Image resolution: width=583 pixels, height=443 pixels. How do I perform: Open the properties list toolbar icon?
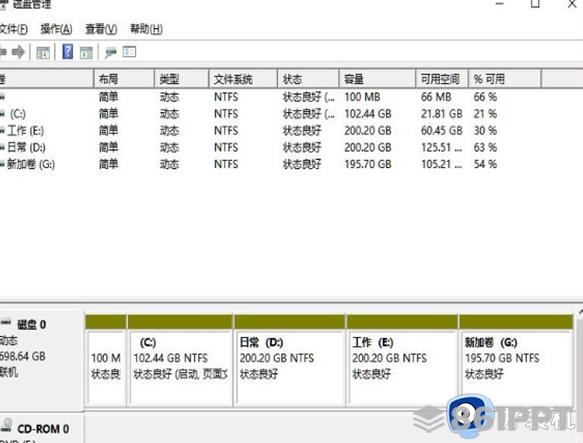129,51
